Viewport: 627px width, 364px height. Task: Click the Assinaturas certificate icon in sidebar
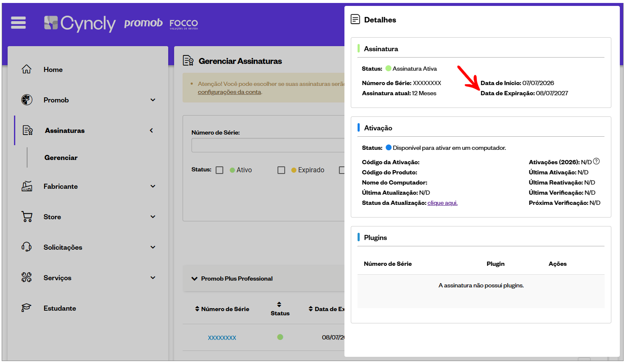(x=28, y=130)
